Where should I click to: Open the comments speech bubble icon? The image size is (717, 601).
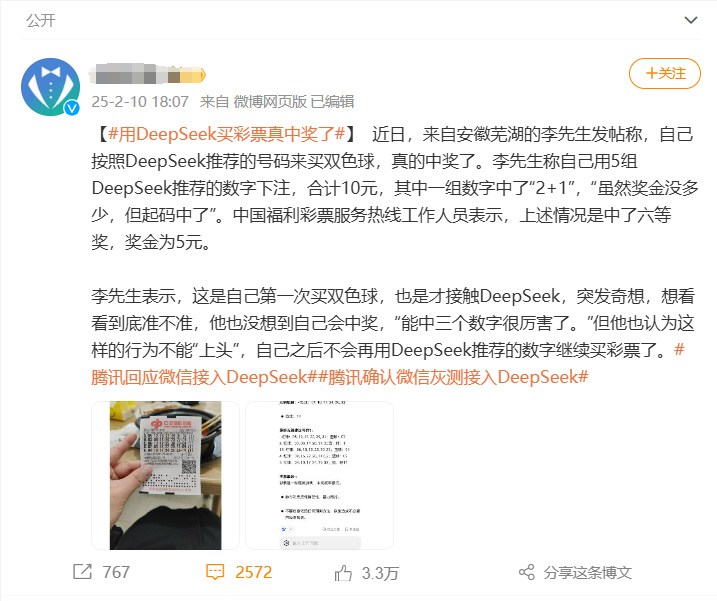215,572
